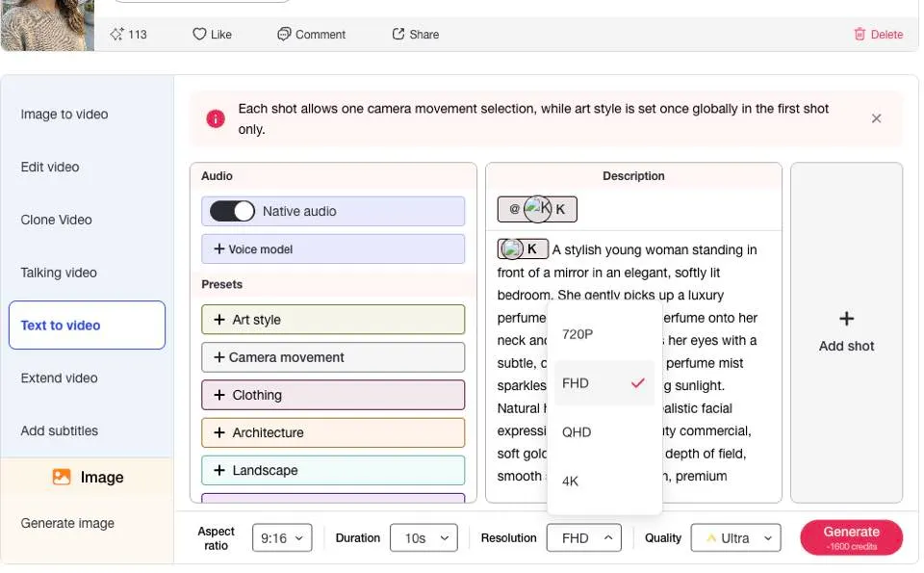
Task: Click the K character tag in prompt
Action: coord(524,249)
